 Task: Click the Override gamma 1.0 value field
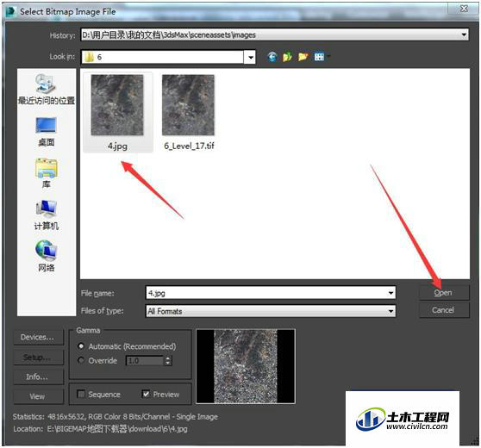[145, 361]
